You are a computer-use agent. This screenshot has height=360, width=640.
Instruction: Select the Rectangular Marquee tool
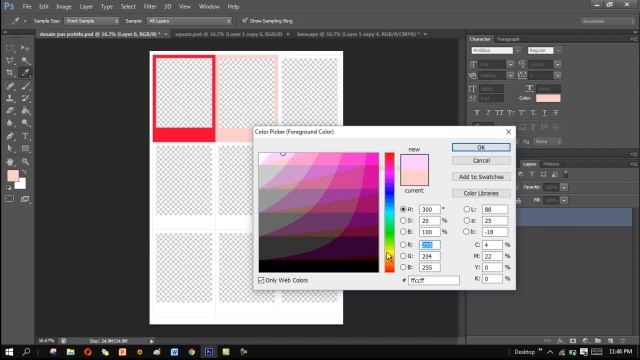coord(10,48)
